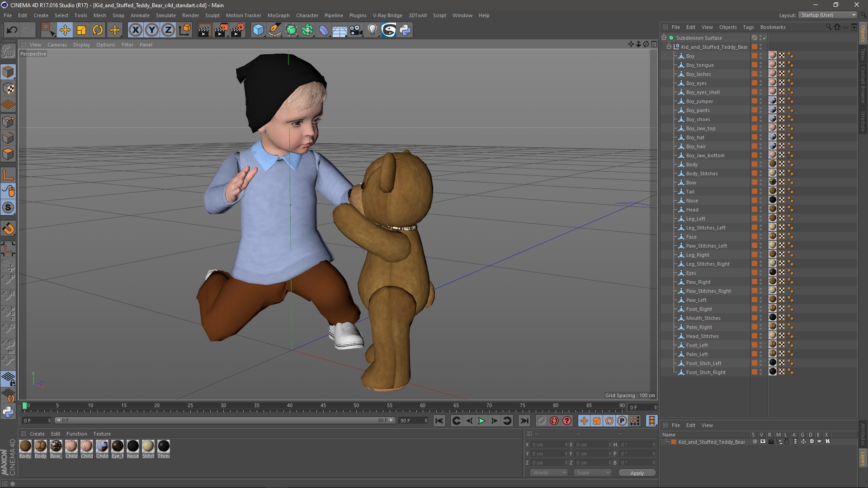Select the Eye_I material swatch

(118, 446)
